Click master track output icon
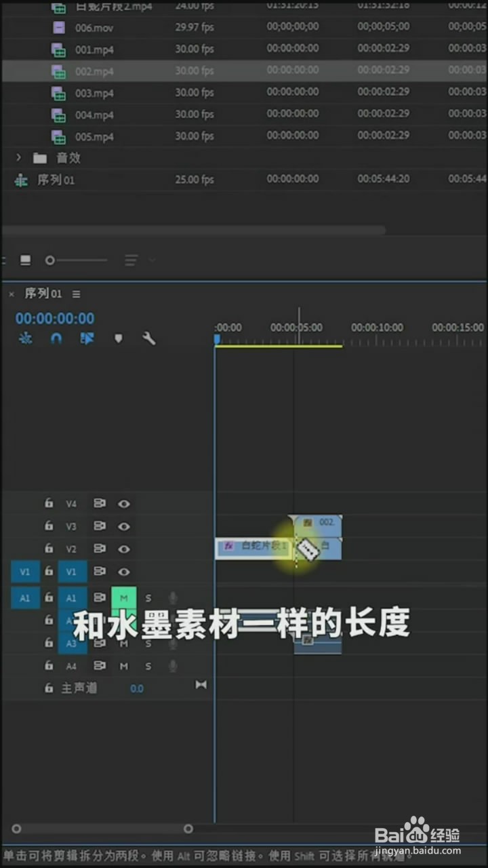 click(x=201, y=685)
